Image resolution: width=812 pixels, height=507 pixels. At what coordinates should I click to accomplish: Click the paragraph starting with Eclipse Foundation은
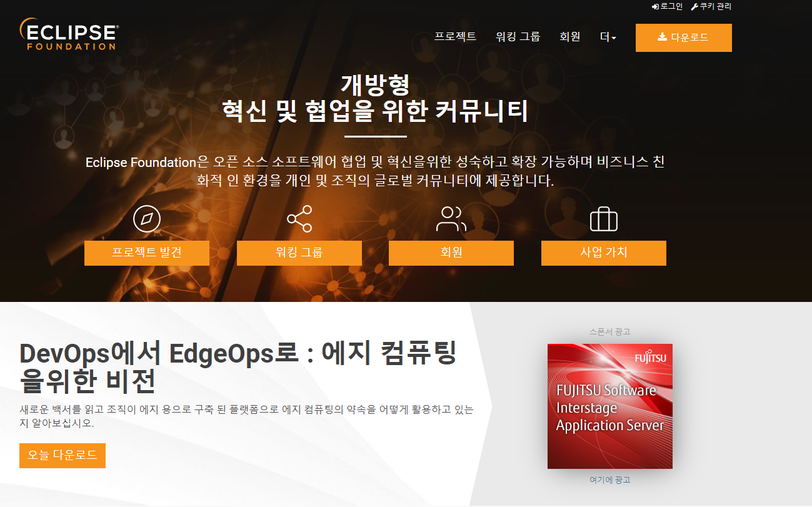click(375, 172)
